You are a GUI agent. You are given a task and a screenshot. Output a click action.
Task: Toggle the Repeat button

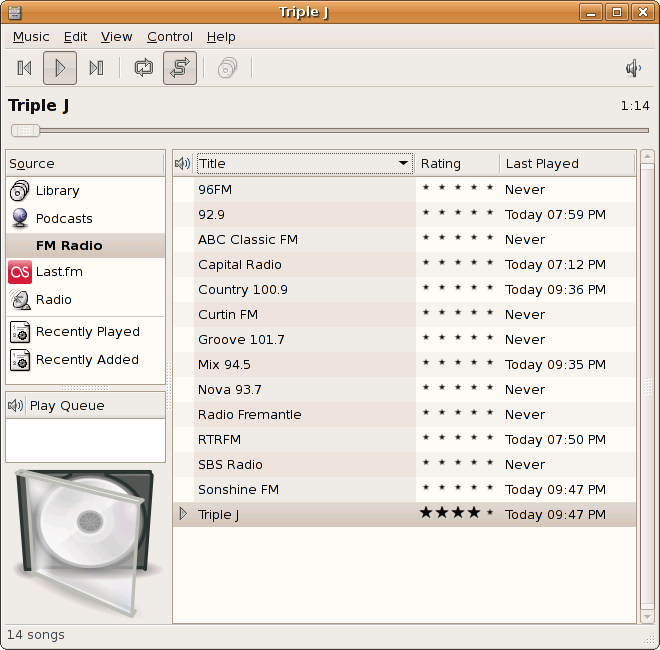point(144,68)
